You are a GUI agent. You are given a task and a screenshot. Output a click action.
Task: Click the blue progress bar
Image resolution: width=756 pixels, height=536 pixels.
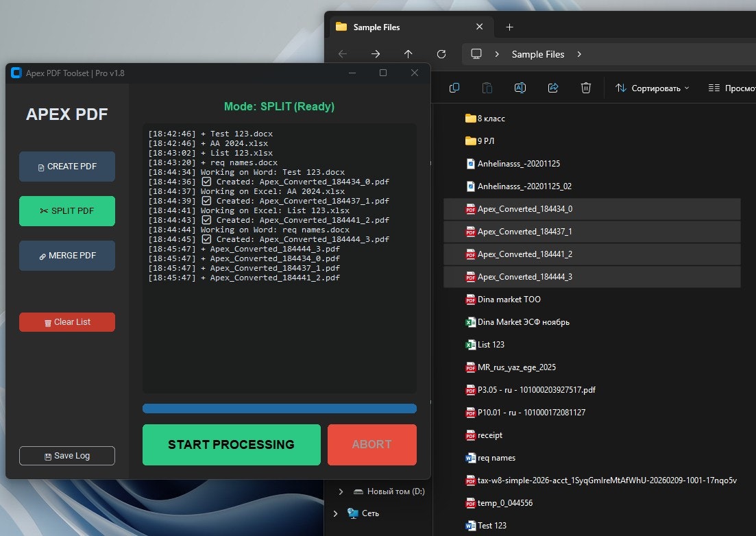click(279, 409)
